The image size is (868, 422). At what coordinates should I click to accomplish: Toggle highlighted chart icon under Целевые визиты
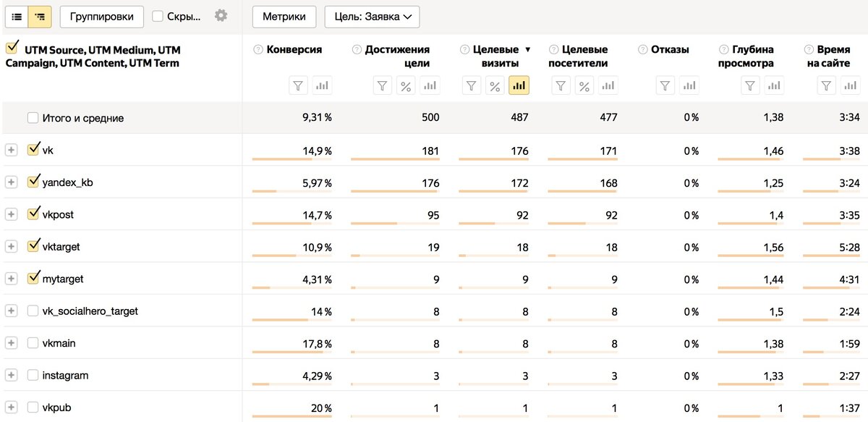pos(519,85)
